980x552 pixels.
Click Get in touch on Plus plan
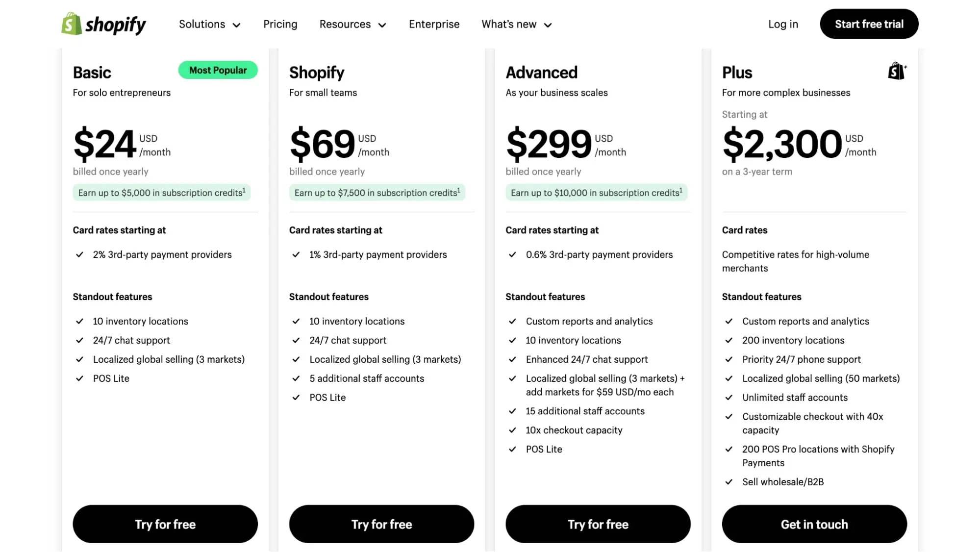point(814,524)
